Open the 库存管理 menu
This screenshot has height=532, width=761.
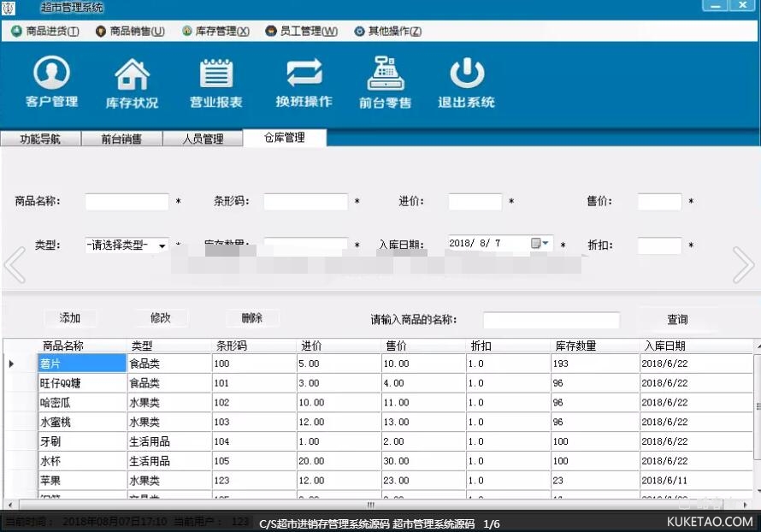coord(215,32)
